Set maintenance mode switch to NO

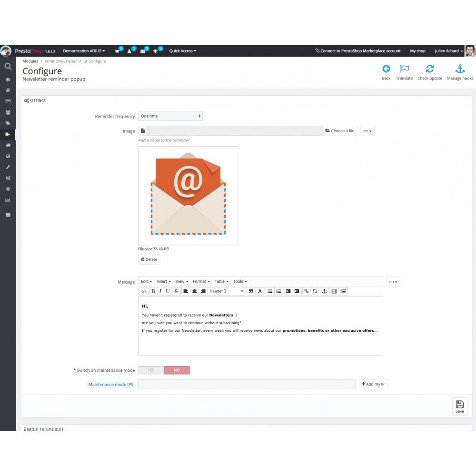click(177, 370)
